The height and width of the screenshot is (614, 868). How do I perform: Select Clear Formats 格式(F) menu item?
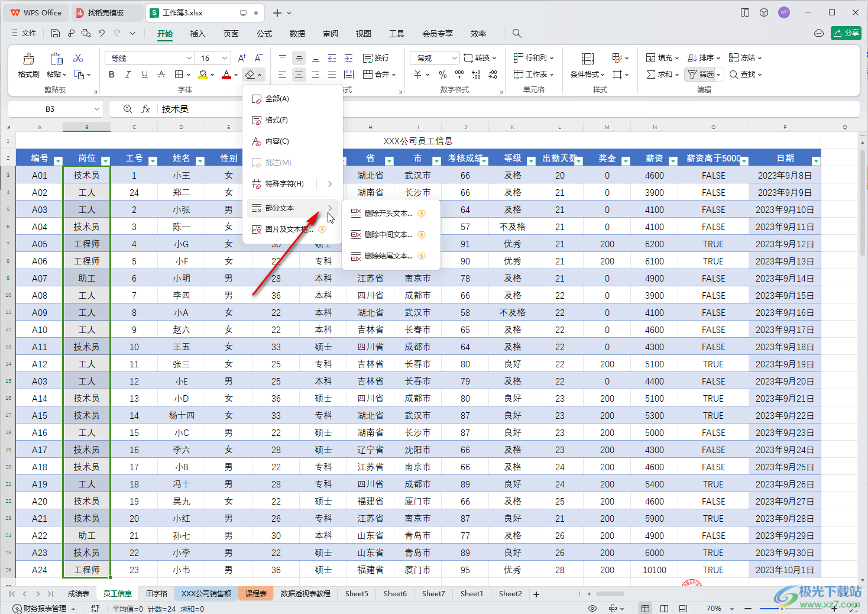coord(292,120)
